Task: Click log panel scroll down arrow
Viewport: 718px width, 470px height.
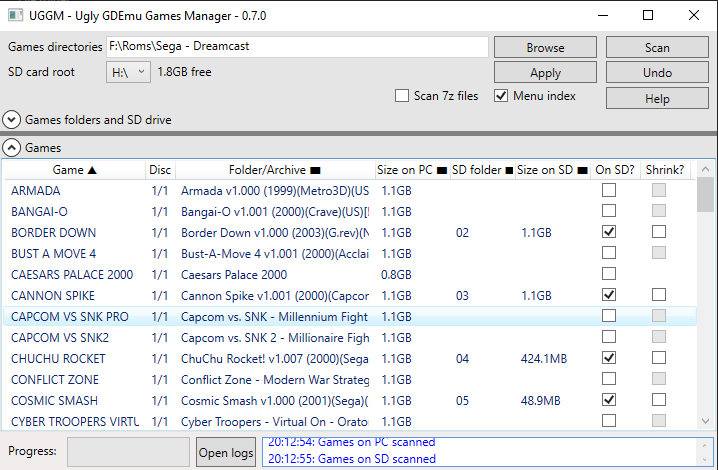Action: click(x=704, y=459)
